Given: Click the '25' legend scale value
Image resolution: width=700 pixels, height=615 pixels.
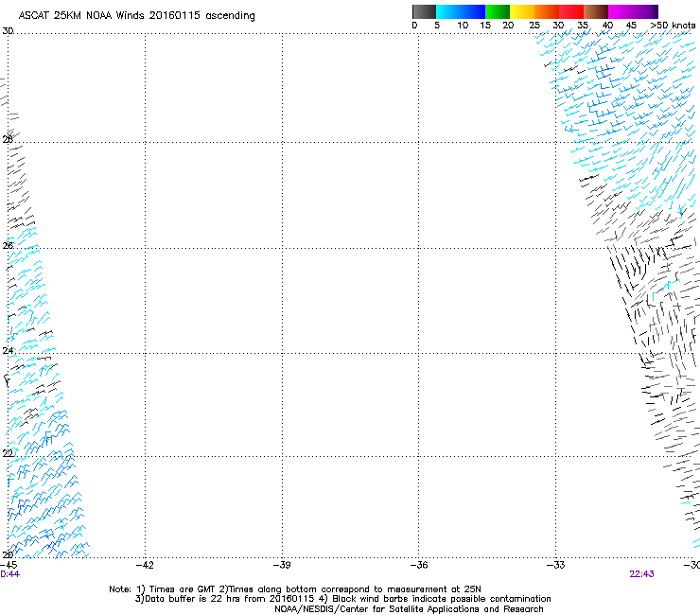Looking at the screenshot, I should [534, 26].
